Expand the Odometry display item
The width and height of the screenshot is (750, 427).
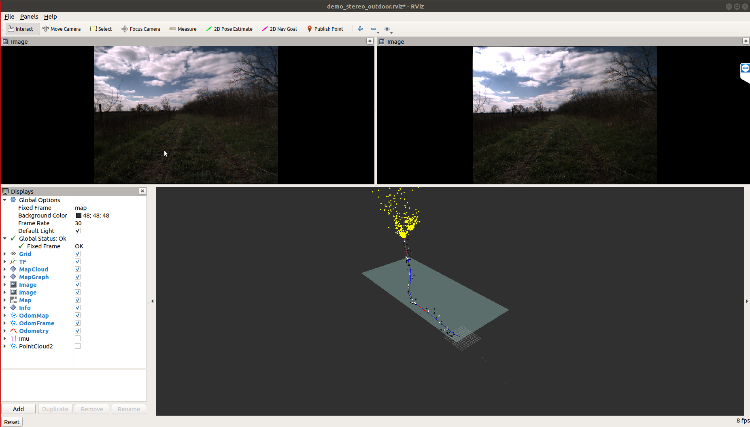(x=4, y=331)
